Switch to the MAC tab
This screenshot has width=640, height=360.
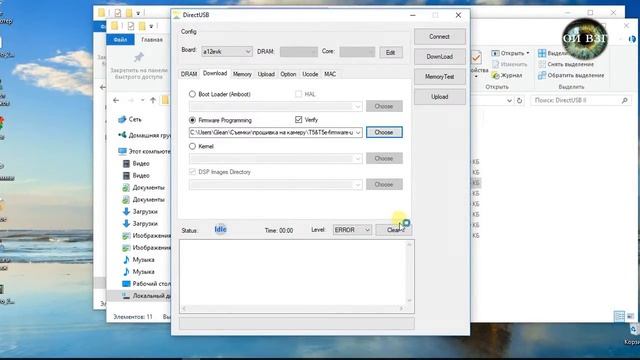tap(330, 74)
